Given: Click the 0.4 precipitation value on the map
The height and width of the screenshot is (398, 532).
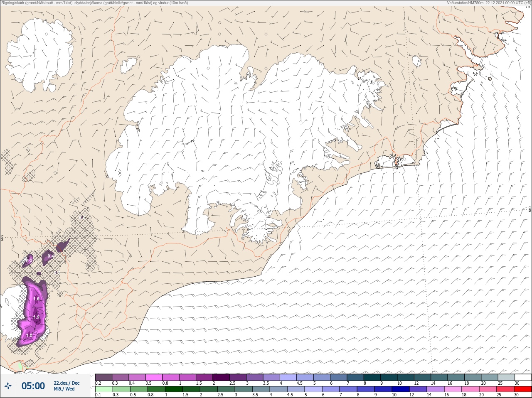Looking at the screenshot, I should pos(50,256).
